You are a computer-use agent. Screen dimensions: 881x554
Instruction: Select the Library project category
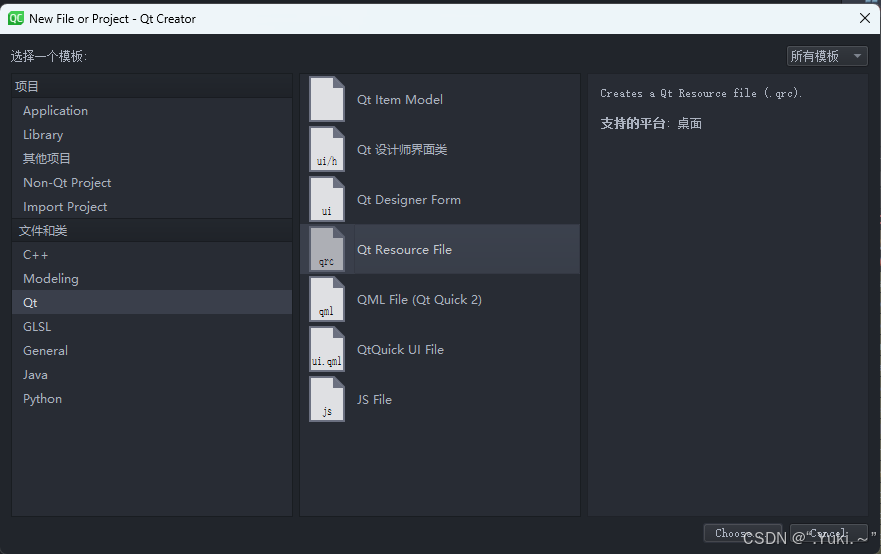(152, 135)
